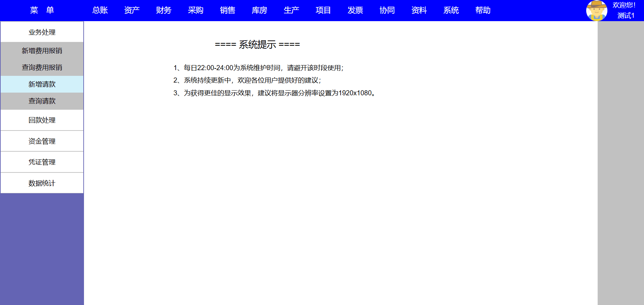The height and width of the screenshot is (305, 644).
Task: Open the 系统 menu
Action: click(x=451, y=10)
